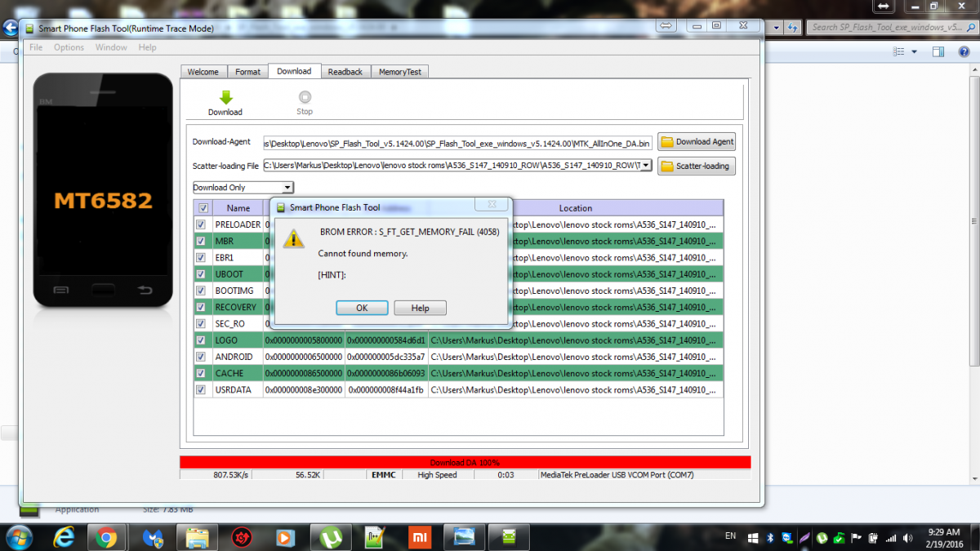The width and height of the screenshot is (980, 551).
Task: Uncheck the MBR checkbox
Action: 201,241
